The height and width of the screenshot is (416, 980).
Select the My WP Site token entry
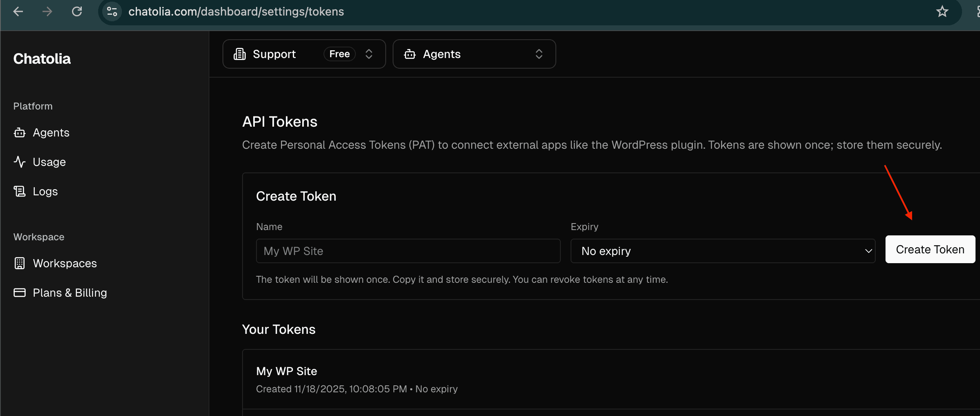point(286,371)
